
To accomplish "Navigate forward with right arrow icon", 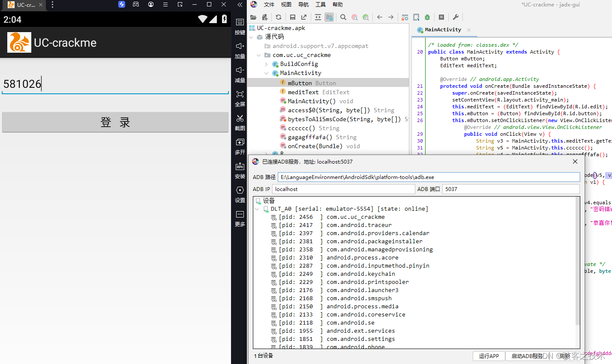I will pos(391,17).
